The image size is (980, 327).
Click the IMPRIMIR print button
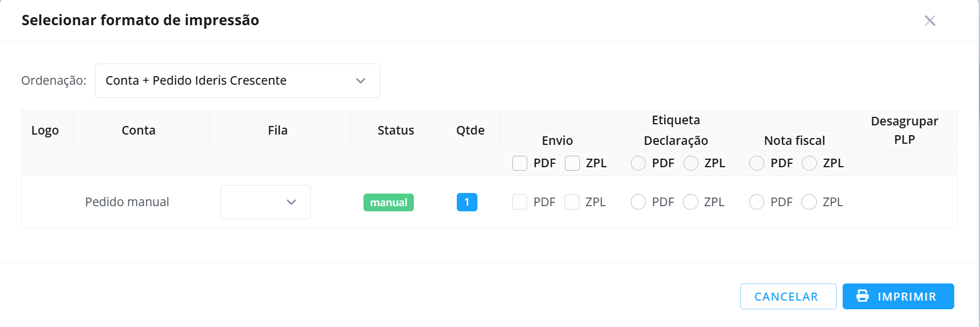(x=898, y=297)
